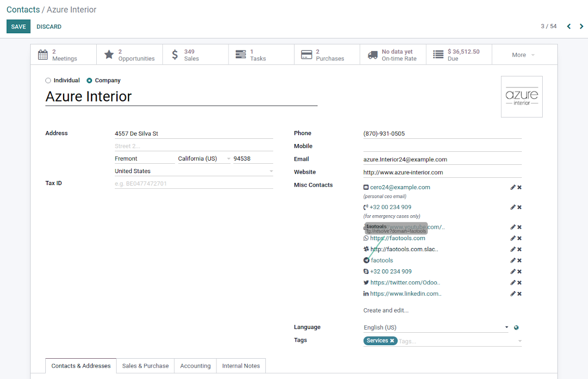The width and height of the screenshot is (588, 379).
Task: Remove the Services tag
Action: tap(392, 341)
